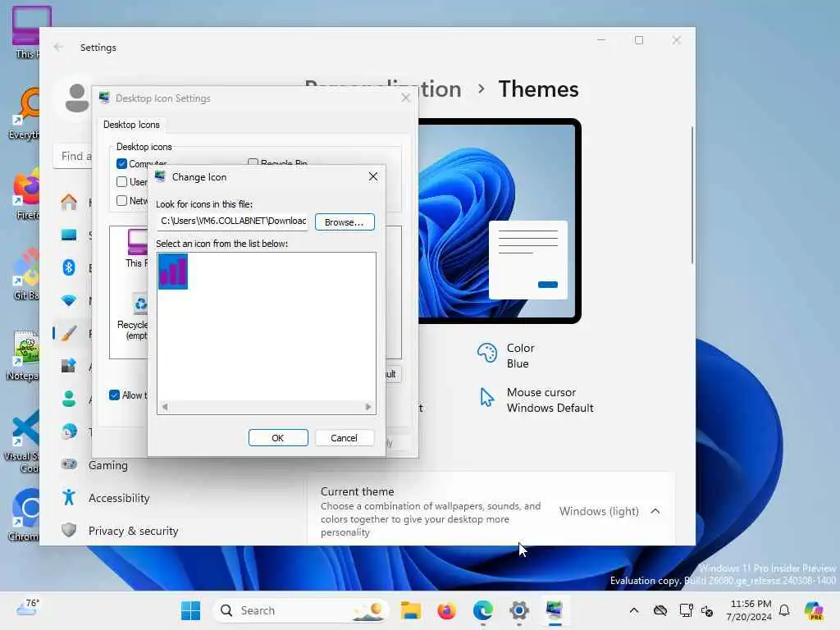
Task: Launch Firefox from the taskbar
Action: [x=446, y=610]
